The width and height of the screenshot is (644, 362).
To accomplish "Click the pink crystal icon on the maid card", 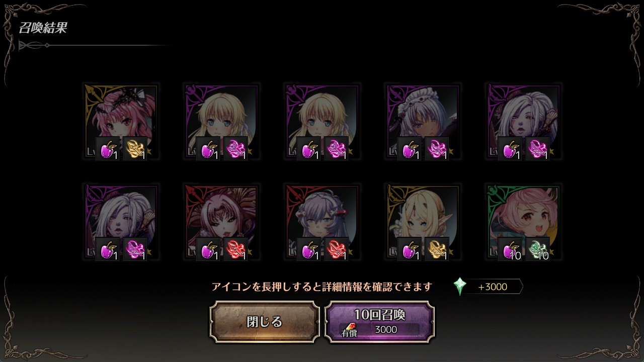I will tap(437, 149).
